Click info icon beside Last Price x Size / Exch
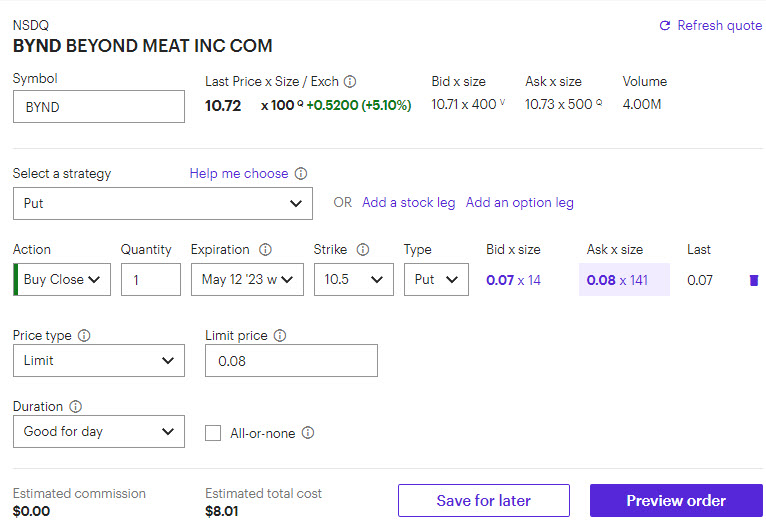 350,82
